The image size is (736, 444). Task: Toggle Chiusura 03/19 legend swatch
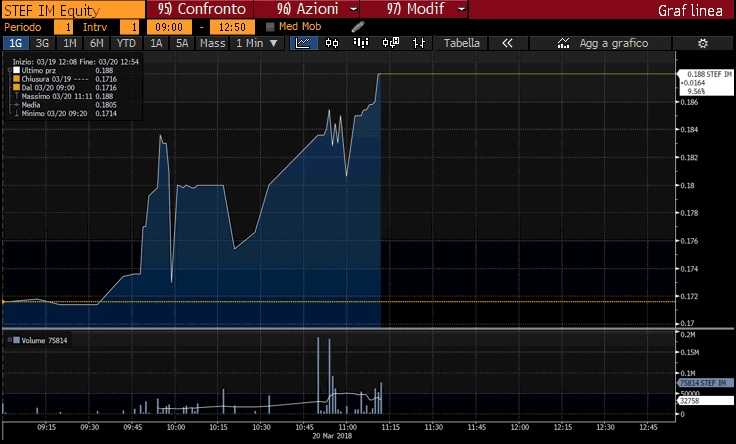16,79
